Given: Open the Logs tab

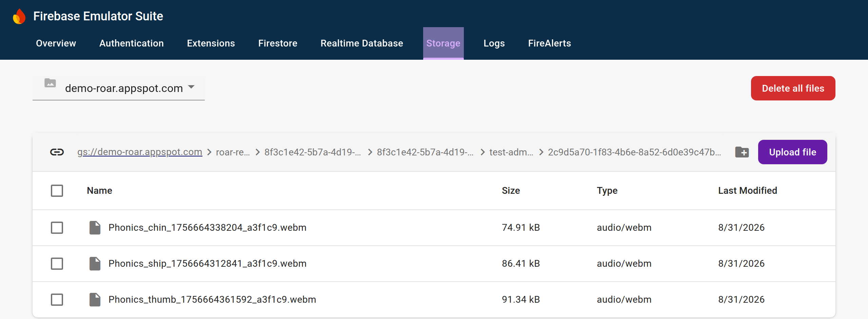Looking at the screenshot, I should tap(494, 43).
